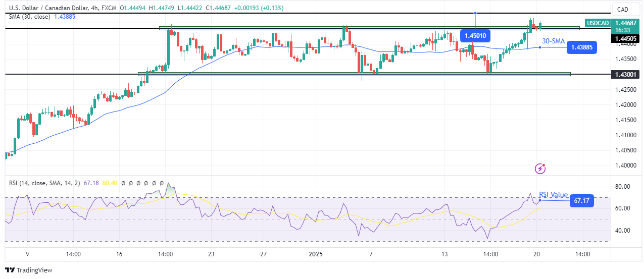Screen dimensions: 644x279
Task: Click the 30-SMA annotation text
Action: (553, 41)
